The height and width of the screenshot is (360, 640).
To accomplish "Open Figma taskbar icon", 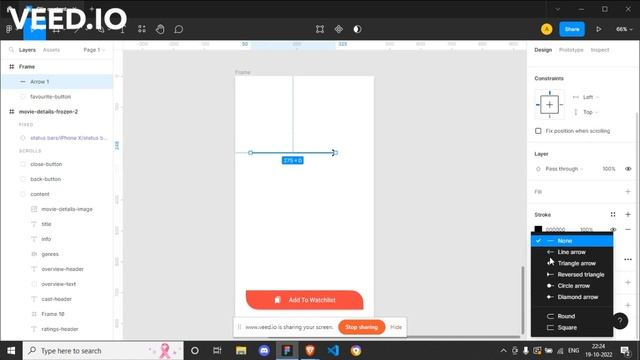I will pyautogui.click(x=287, y=351).
